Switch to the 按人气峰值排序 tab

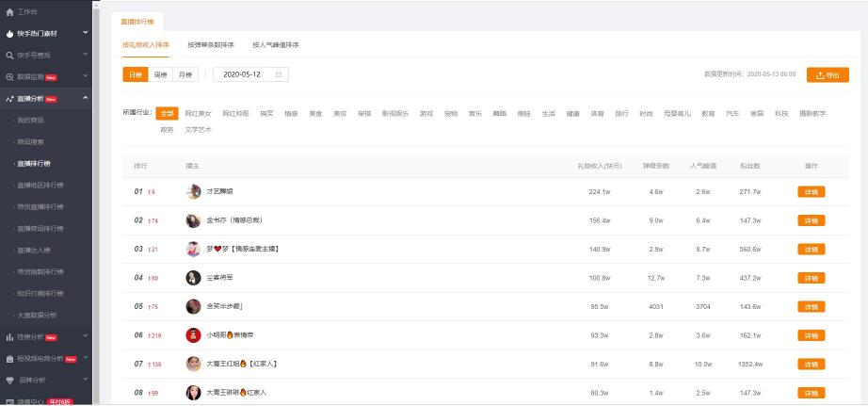(276, 45)
